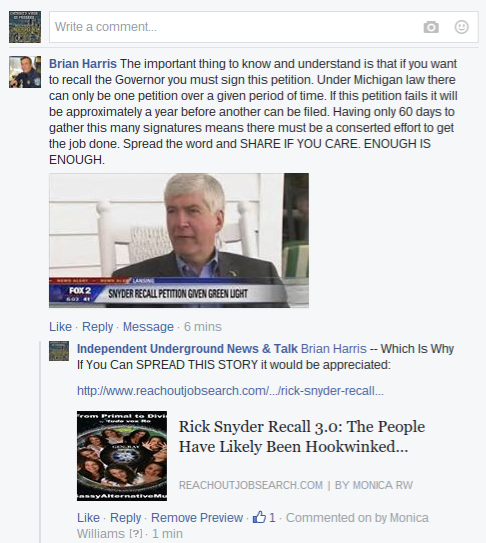Open the 6 mins timestamp link

[203, 327]
